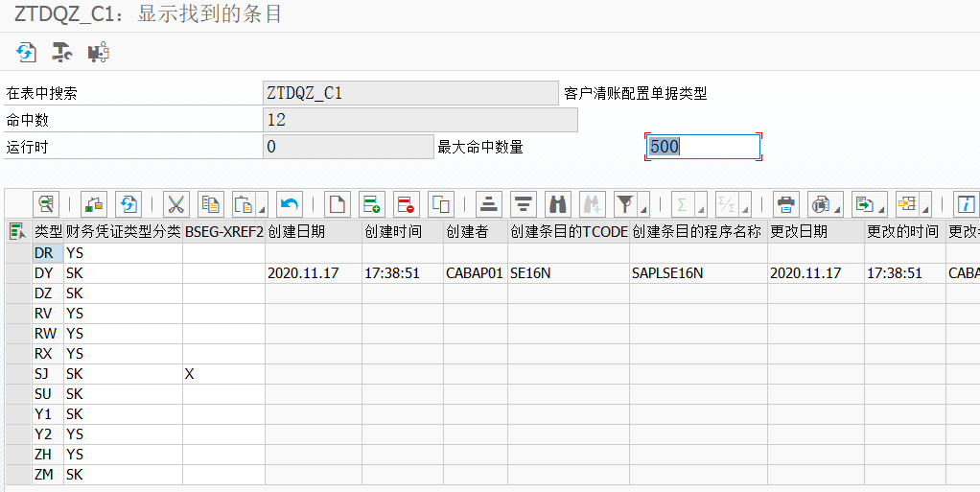Open Find with the binoculars icon
This screenshot has height=492, width=980.
[557, 204]
